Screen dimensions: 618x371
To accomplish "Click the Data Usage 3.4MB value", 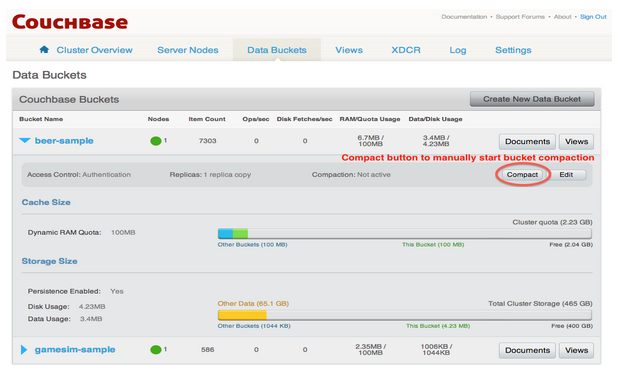I will pos(91,319).
